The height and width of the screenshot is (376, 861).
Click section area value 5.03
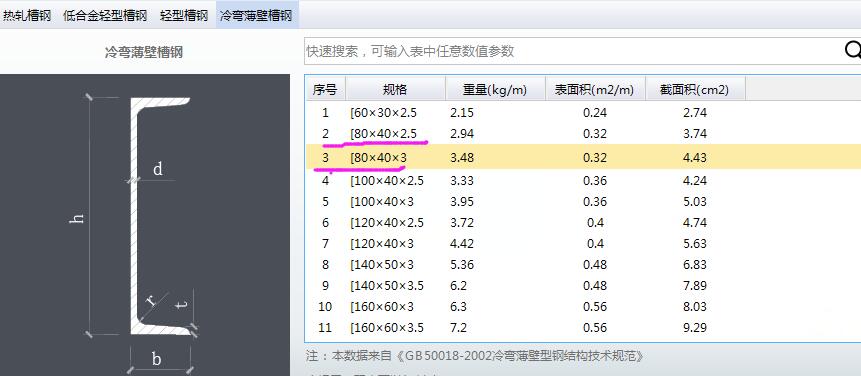(x=695, y=201)
